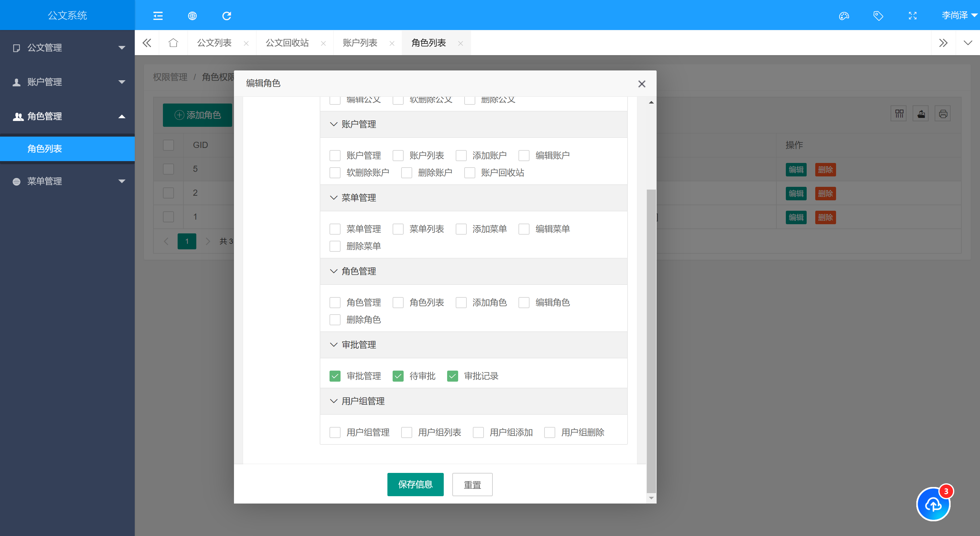Check the 账户回收站 checkbox
Image resolution: width=980 pixels, height=536 pixels.
pyautogui.click(x=469, y=173)
